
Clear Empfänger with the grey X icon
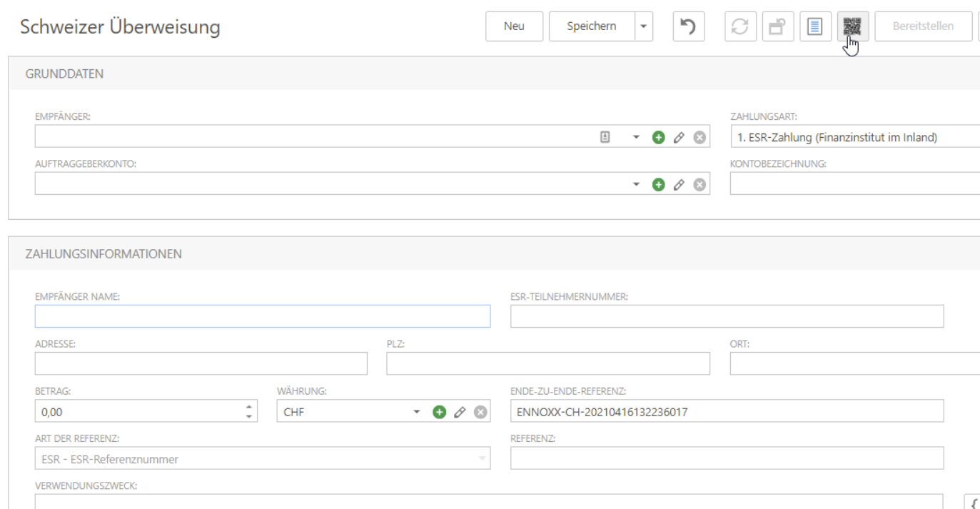(699, 137)
